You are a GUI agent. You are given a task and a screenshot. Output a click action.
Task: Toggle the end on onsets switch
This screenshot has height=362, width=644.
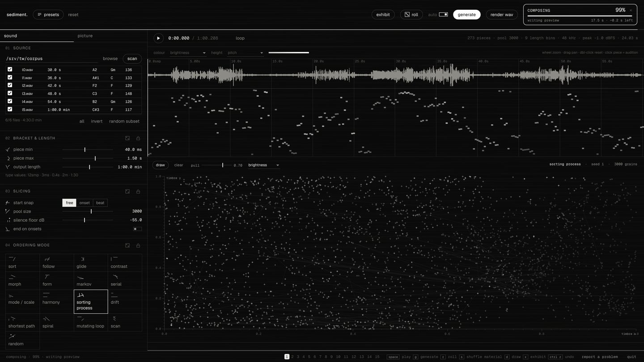[x=138, y=229]
